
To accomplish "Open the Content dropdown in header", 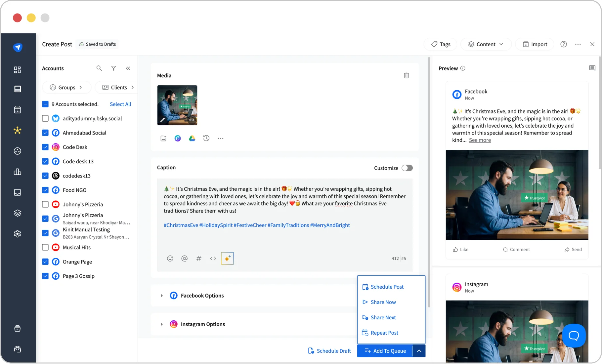I will (486, 44).
